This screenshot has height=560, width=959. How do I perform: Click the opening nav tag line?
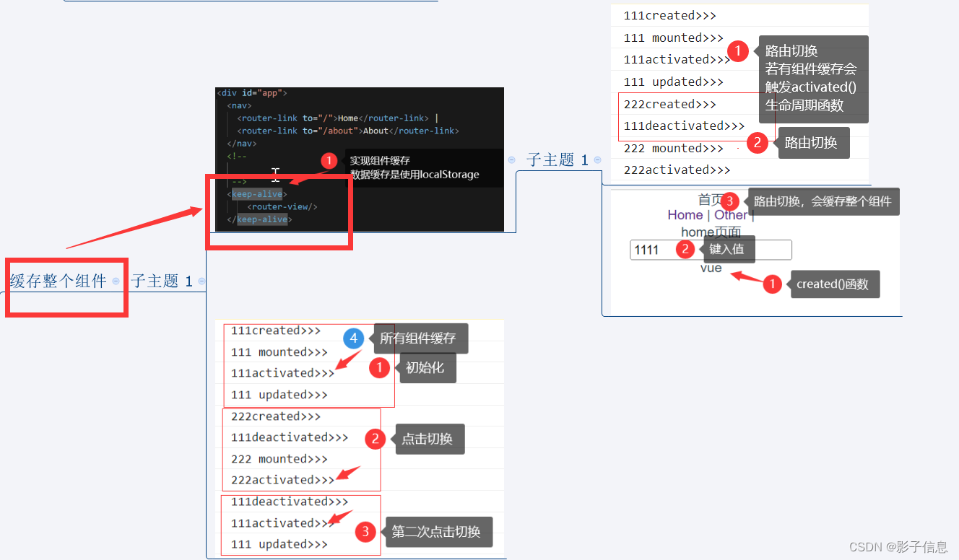[x=239, y=105]
